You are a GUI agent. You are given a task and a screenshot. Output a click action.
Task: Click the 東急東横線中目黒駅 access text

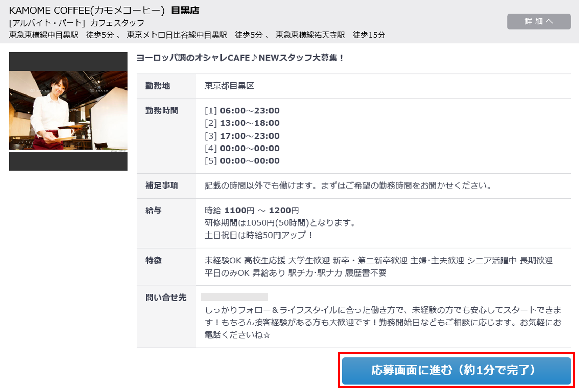44,35
